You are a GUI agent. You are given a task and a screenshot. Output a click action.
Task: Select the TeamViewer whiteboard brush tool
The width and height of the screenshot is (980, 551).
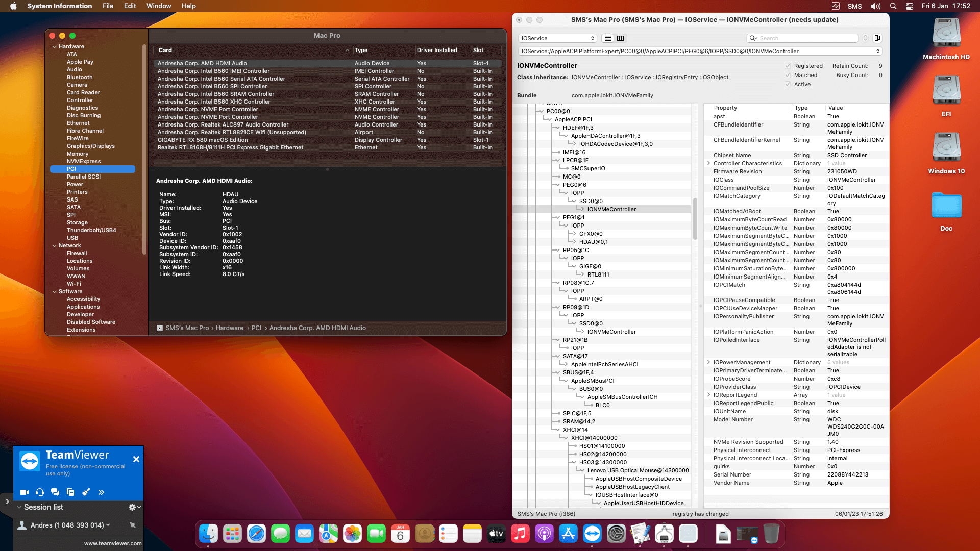[x=86, y=492]
